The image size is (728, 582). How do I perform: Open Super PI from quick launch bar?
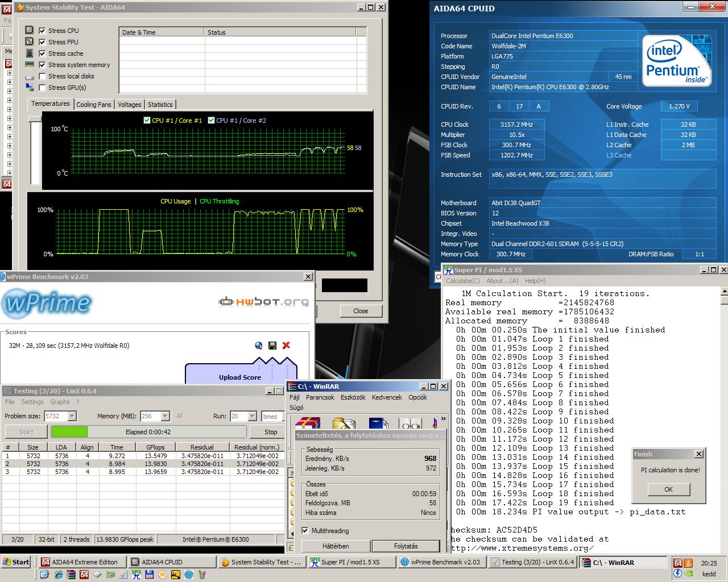[136, 575]
